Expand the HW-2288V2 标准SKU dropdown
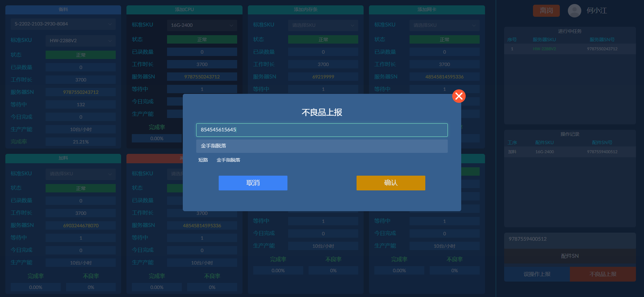The image size is (644, 297). point(80,41)
